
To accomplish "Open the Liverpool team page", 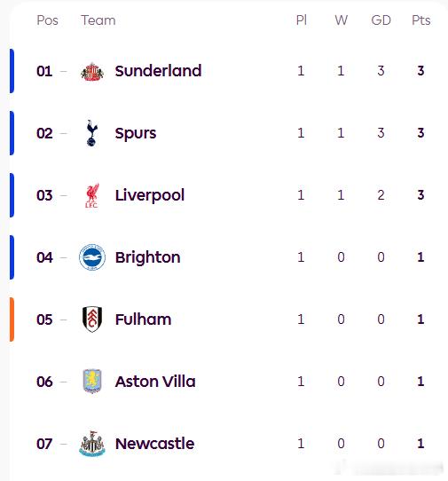I will tap(150, 195).
